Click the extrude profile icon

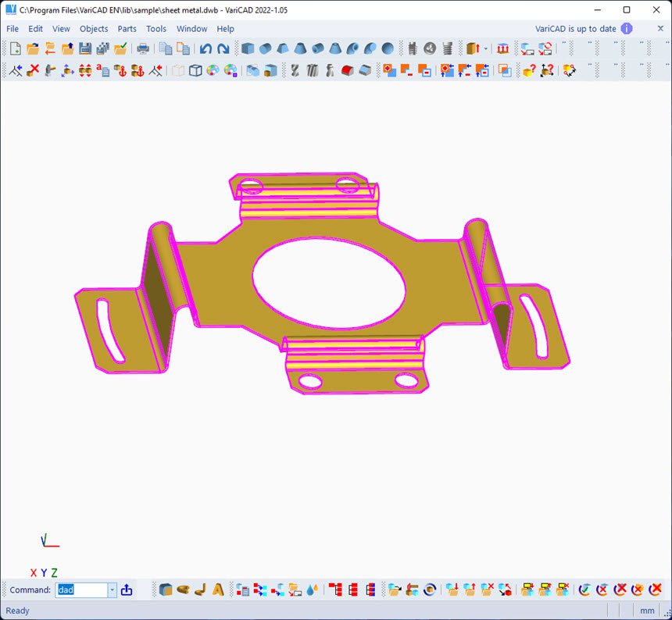pos(473,48)
